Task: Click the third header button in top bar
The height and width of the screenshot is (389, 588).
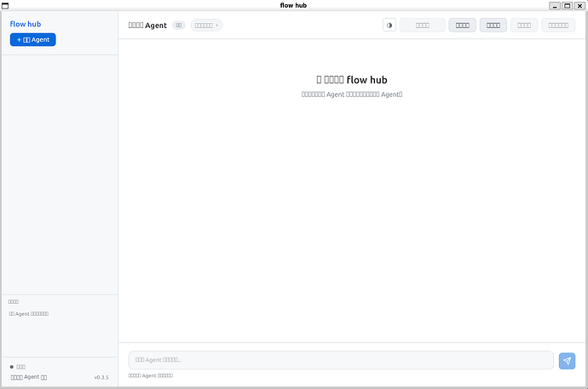Action: coord(493,26)
